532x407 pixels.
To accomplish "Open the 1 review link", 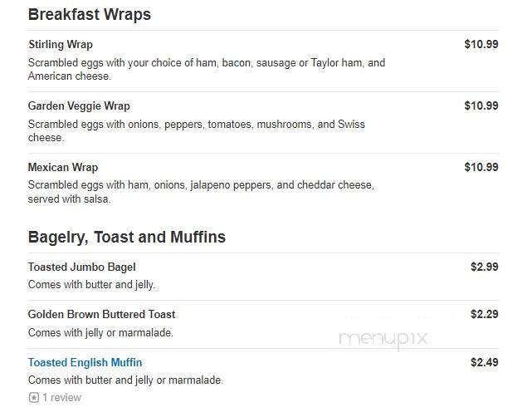I will 61,397.
